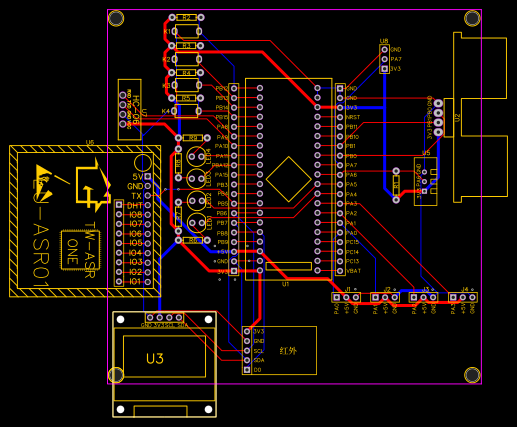The image size is (517, 427).
Task: Select the J1 header's PA0 pad
Action: pyautogui.click(x=337, y=297)
